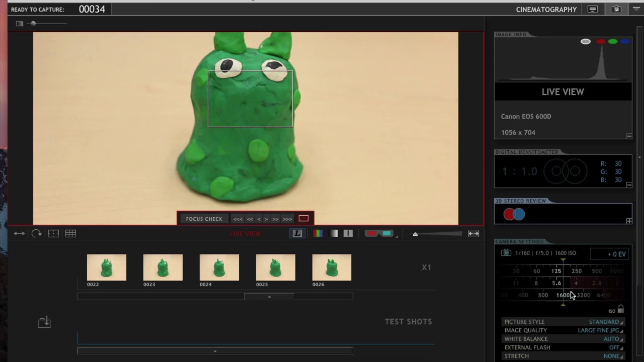Collapse the Digital Densitometer panel
This screenshot has width=644, height=362.
coord(629,185)
